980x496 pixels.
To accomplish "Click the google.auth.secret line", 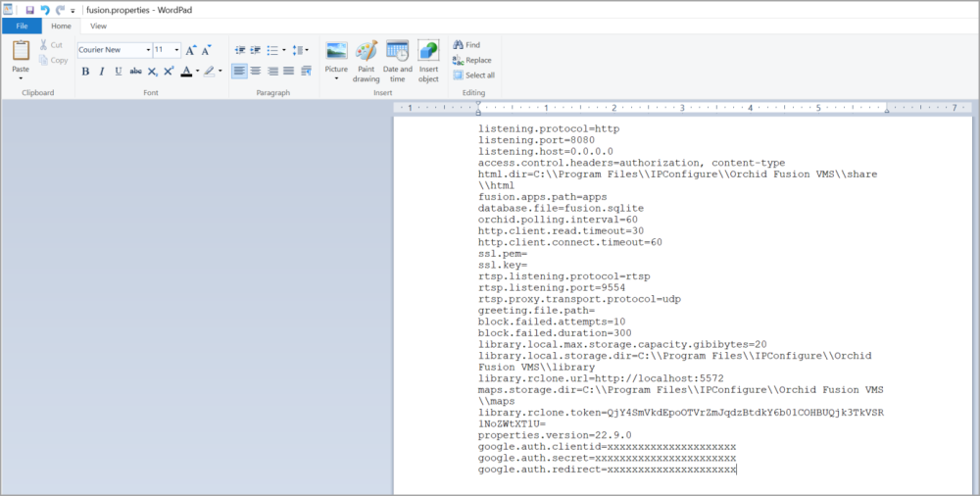I will 607,458.
